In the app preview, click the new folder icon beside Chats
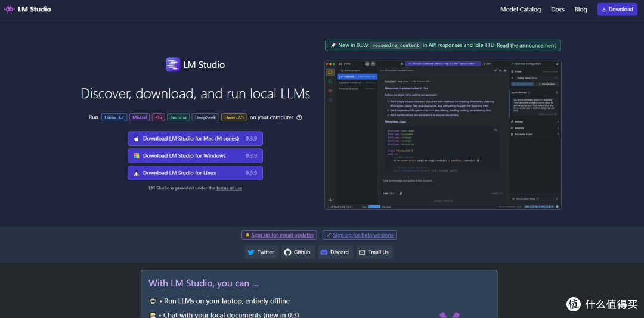Viewport: 644px width, 318px height. coord(367,64)
